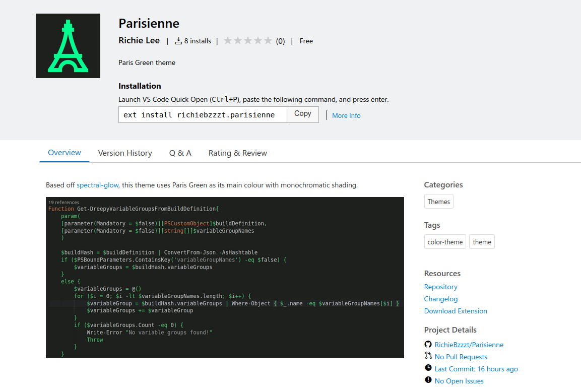Click the Categories heading
Viewport: 581px width, 392px height.
click(x=443, y=184)
